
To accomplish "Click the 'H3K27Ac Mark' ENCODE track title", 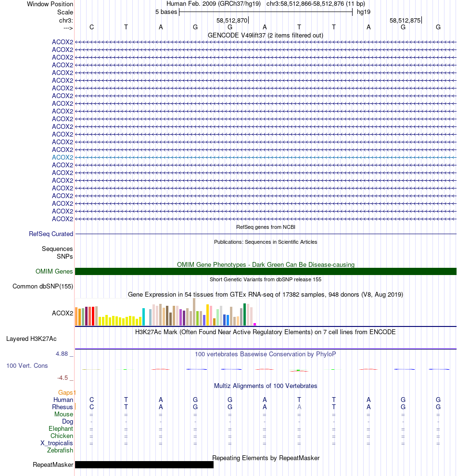I will pos(266,332).
